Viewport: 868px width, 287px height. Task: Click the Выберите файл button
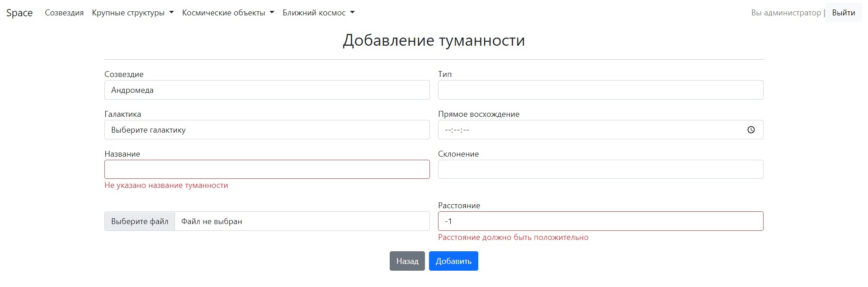click(x=140, y=221)
